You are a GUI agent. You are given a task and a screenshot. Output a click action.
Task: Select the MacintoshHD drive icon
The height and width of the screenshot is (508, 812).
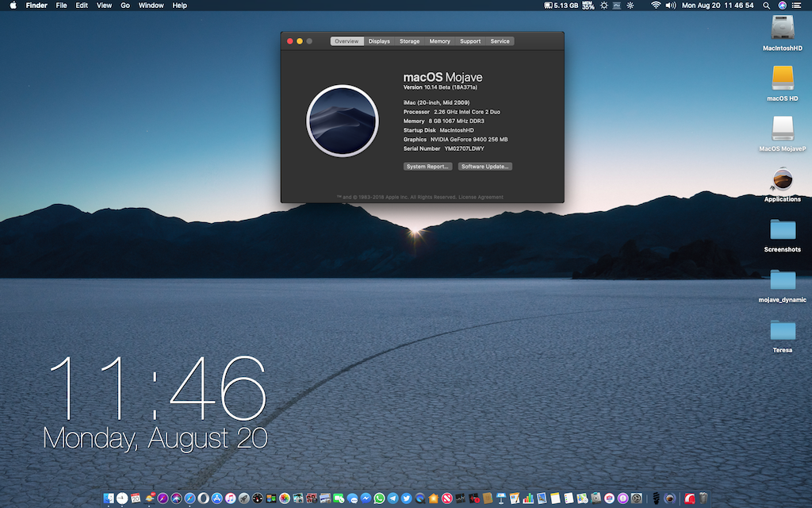(783, 28)
